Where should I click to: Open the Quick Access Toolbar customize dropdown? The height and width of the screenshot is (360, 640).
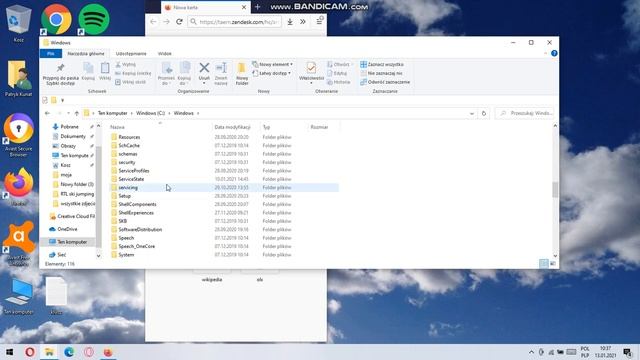62,100
